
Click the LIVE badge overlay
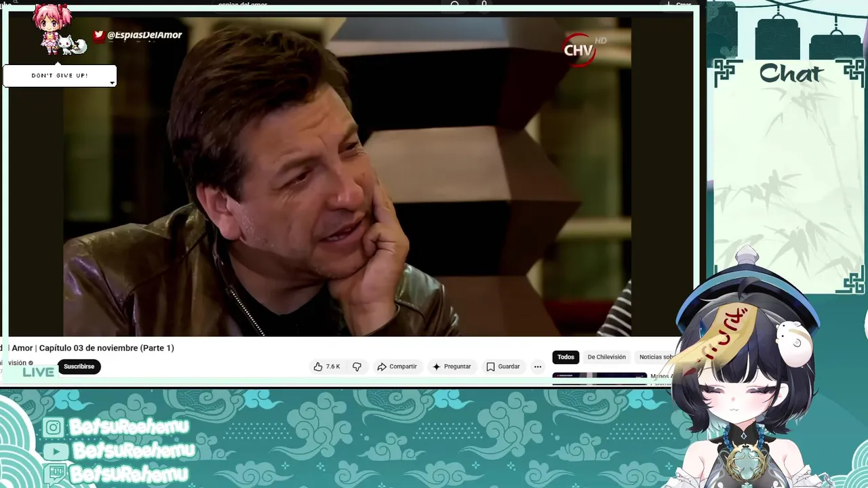pos(38,371)
